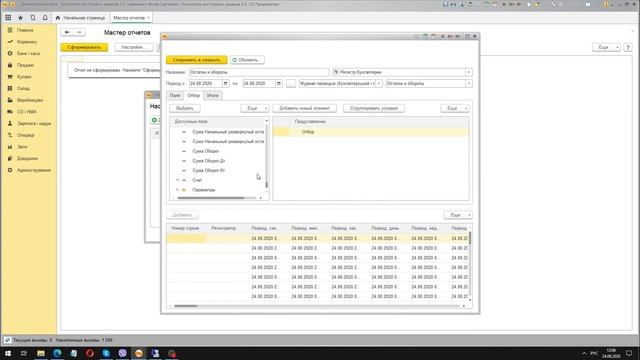The width and height of the screenshot is (640, 360).
Task: Navigate back with the left arrow button
Action: pyautogui.click(x=67, y=32)
